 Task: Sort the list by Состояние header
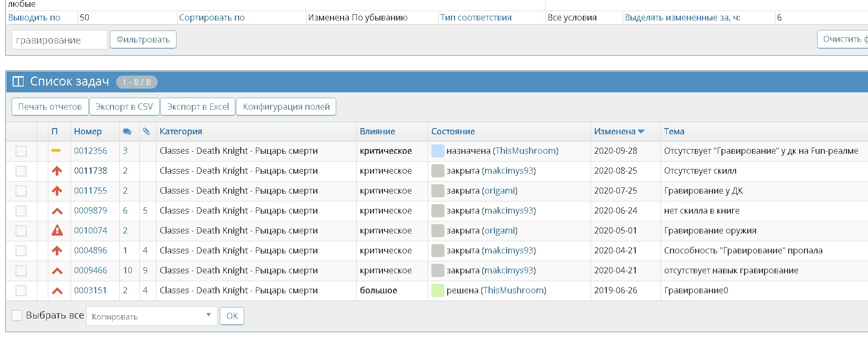pos(453,132)
